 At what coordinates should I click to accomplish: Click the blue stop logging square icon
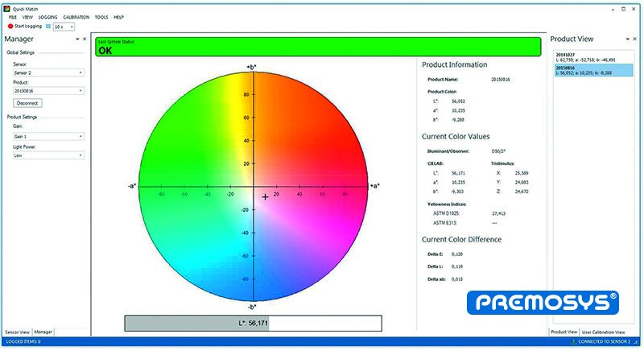48,27
